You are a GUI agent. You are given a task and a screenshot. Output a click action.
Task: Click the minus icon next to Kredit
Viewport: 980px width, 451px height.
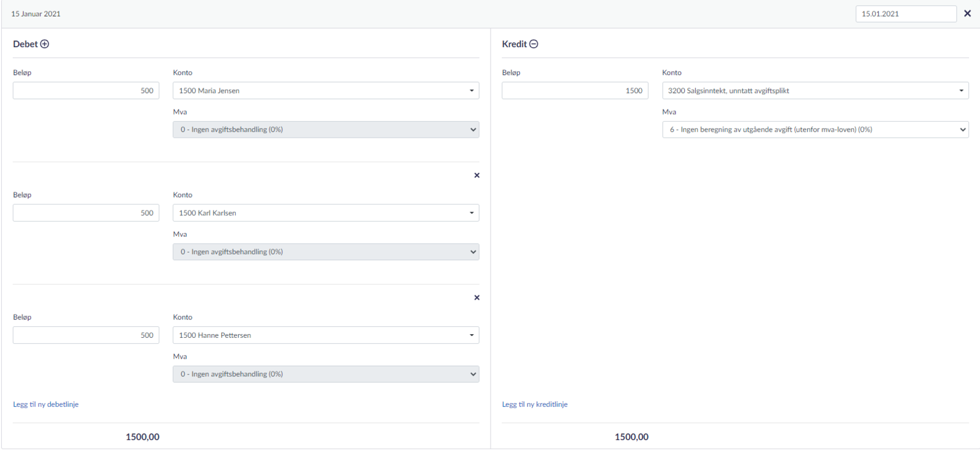coord(533,44)
